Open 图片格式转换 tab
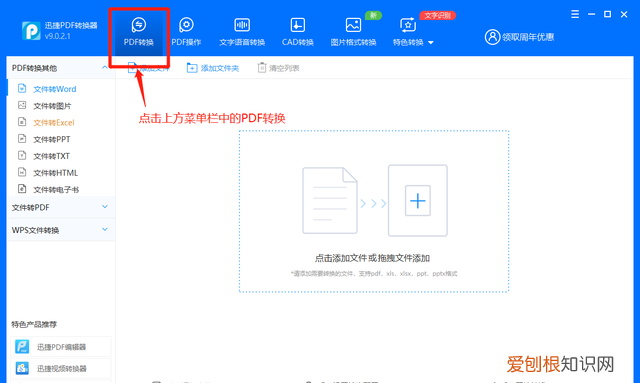Screen dimensions: 640x383 click(x=353, y=31)
